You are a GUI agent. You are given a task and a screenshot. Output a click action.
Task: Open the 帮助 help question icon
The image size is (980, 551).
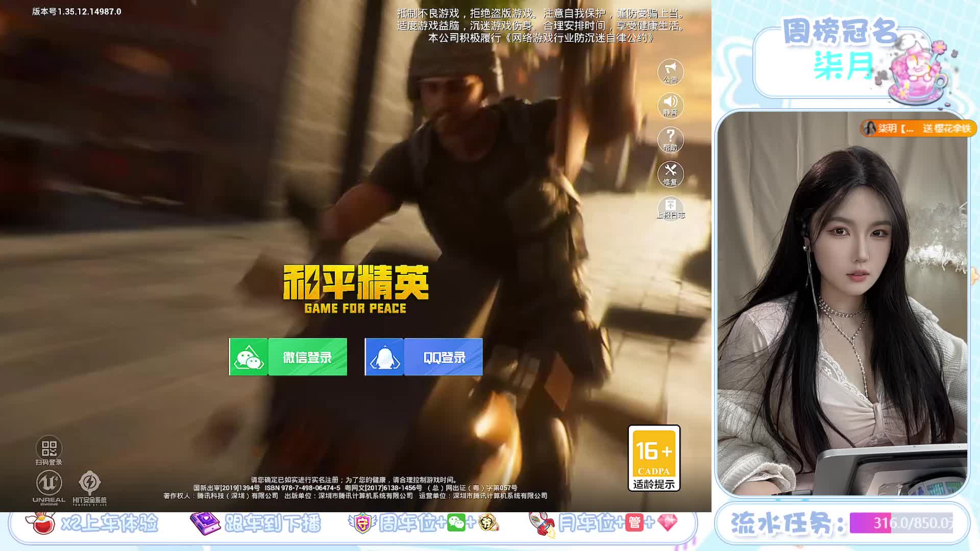click(670, 139)
